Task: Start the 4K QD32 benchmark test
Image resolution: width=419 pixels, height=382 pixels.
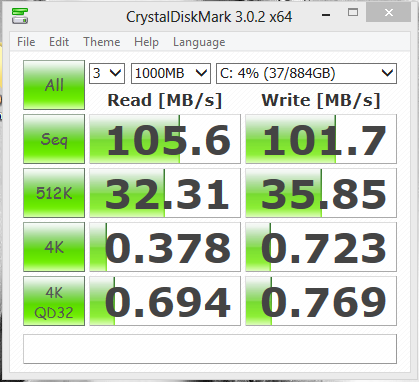Action: (x=54, y=301)
